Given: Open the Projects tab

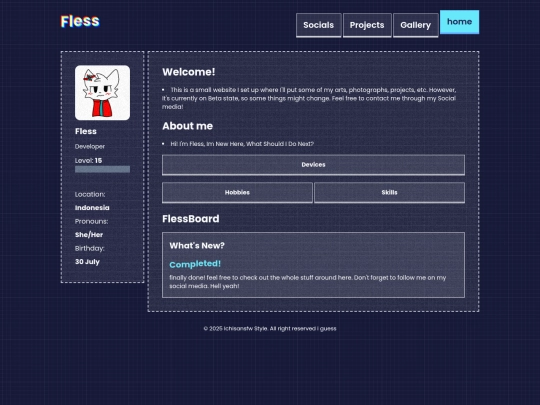Looking at the screenshot, I should (x=367, y=25).
